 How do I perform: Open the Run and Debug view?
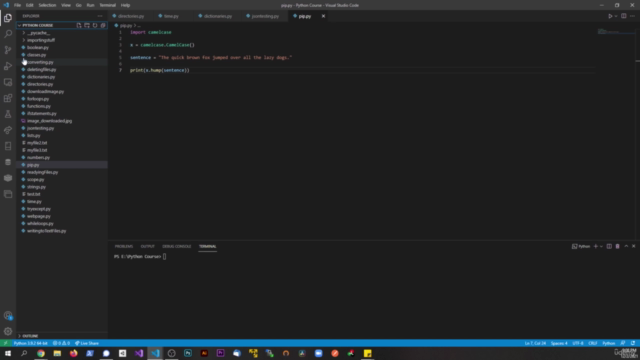[x=8, y=66]
